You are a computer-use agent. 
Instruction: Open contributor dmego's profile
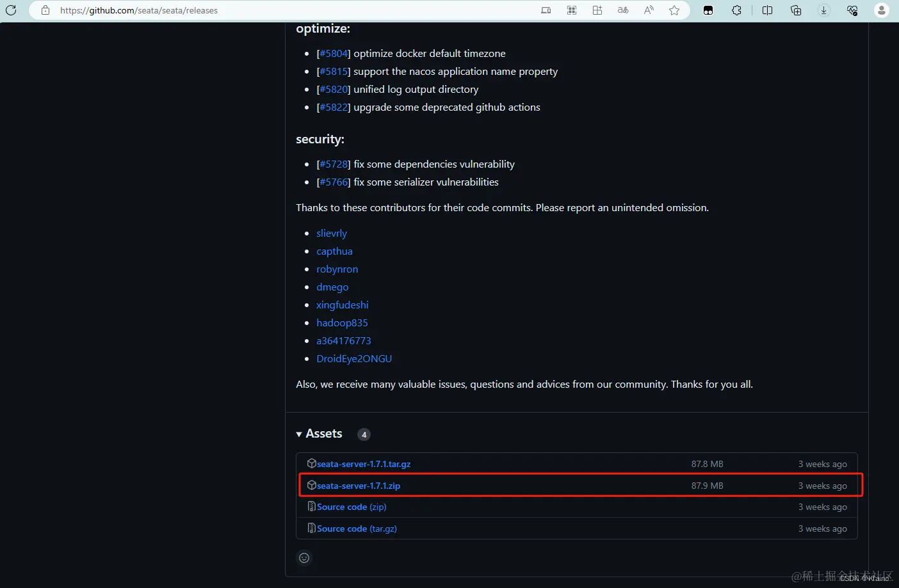click(x=332, y=287)
